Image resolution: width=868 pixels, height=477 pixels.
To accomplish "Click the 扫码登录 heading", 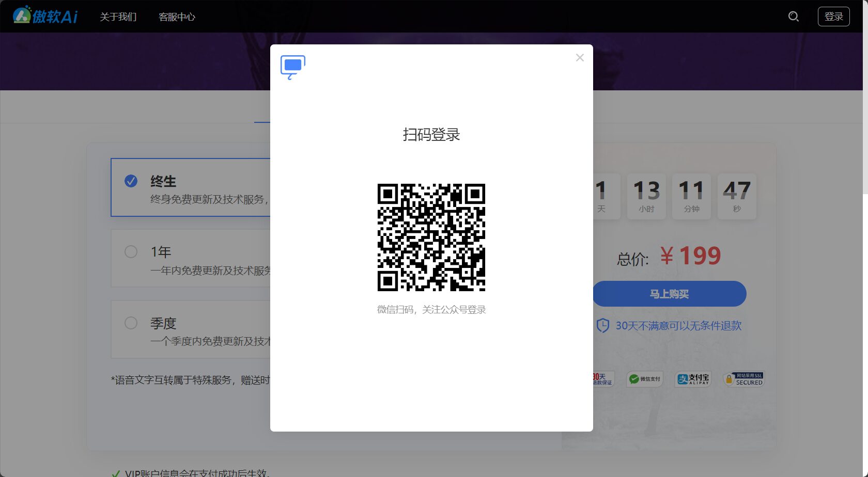I will click(431, 135).
